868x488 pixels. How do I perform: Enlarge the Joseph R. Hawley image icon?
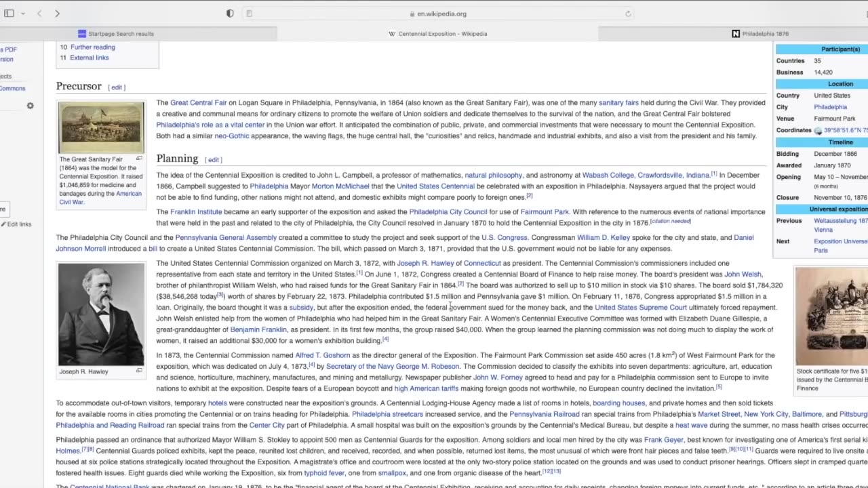139,371
